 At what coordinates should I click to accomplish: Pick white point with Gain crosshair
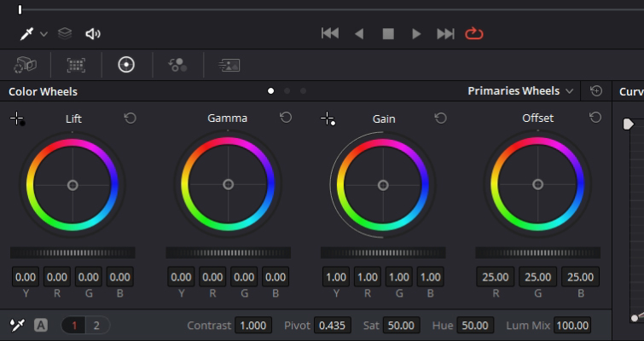[328, 119]
